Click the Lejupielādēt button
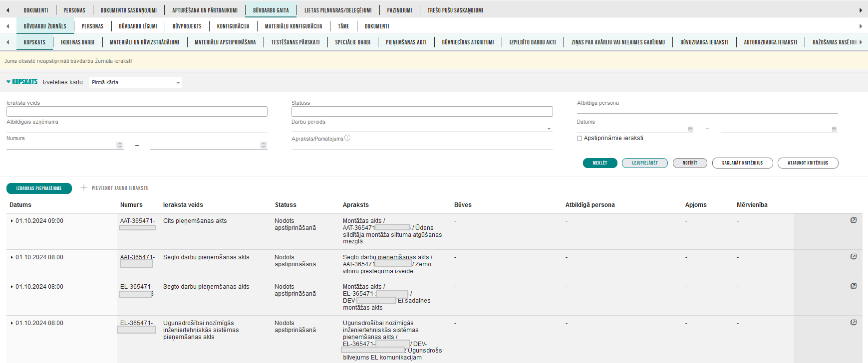868x363 pixels. point(645,163)
